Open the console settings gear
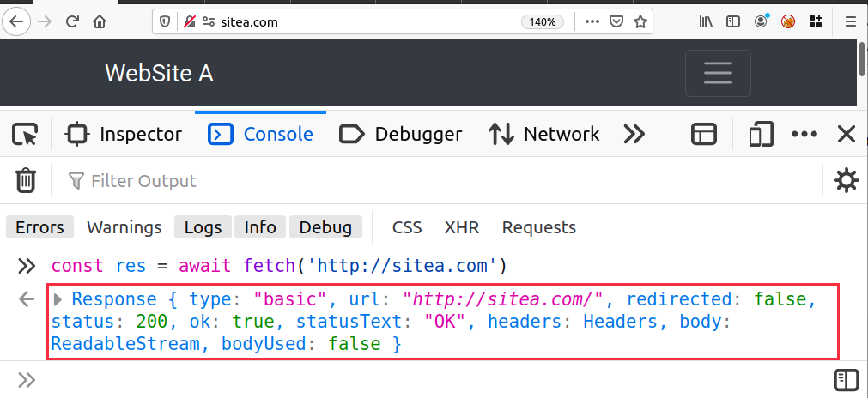868x398 pixels. point(847,181)
